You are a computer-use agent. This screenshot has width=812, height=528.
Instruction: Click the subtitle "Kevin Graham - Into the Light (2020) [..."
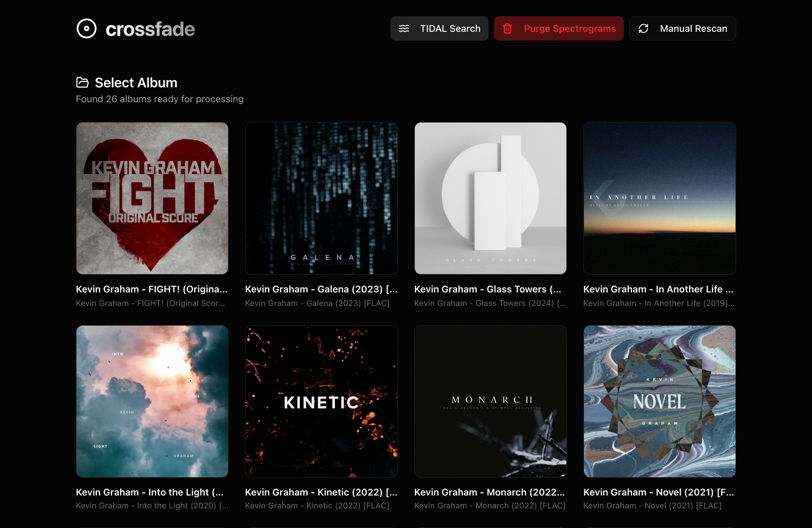(152, 505)
